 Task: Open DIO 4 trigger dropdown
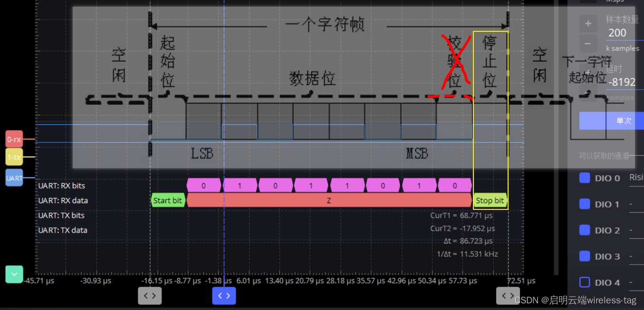pyautogui.click(x=636, y=282)
